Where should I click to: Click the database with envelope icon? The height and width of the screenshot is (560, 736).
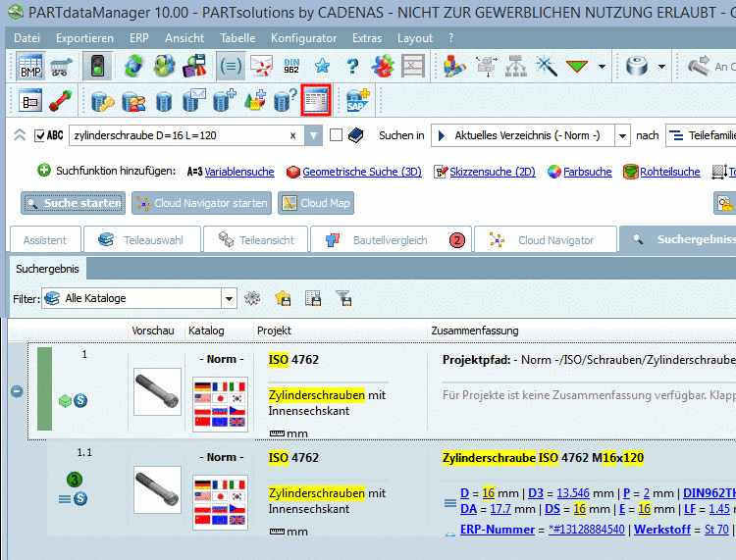(x=194, y=100)
